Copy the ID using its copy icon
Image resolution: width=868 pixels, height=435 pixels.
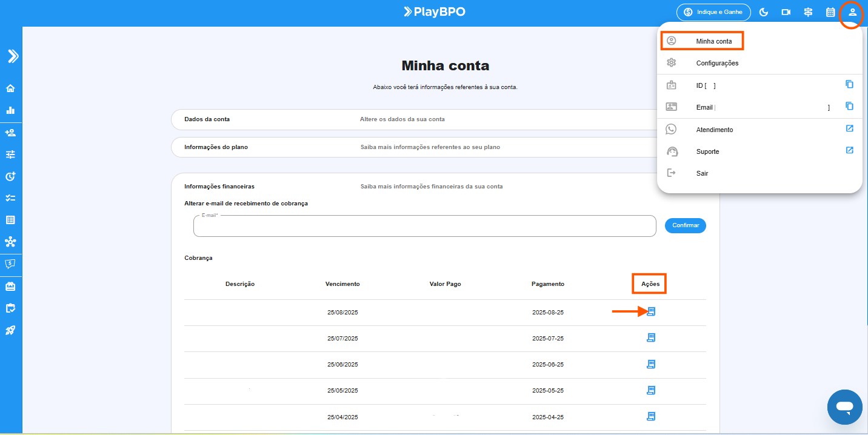click(849, 85)
